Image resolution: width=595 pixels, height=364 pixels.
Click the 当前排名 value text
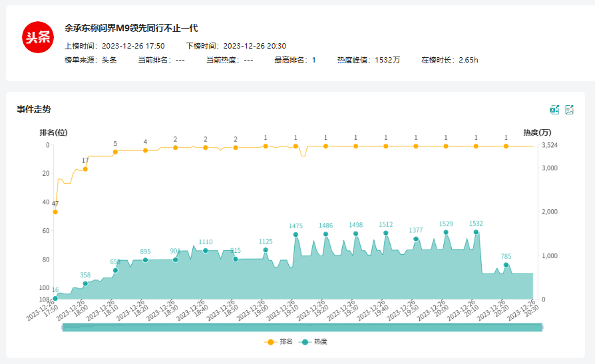point(180,60)
